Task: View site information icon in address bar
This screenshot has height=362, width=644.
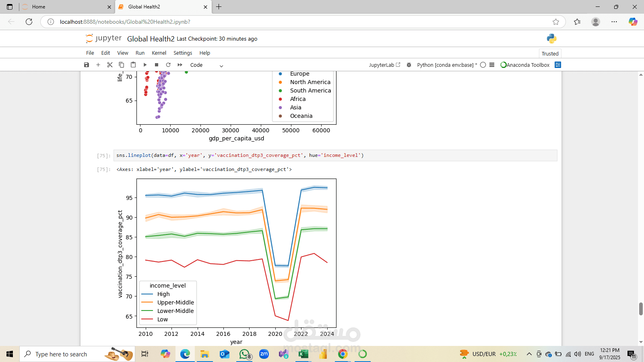Action: tap(51, 22)
